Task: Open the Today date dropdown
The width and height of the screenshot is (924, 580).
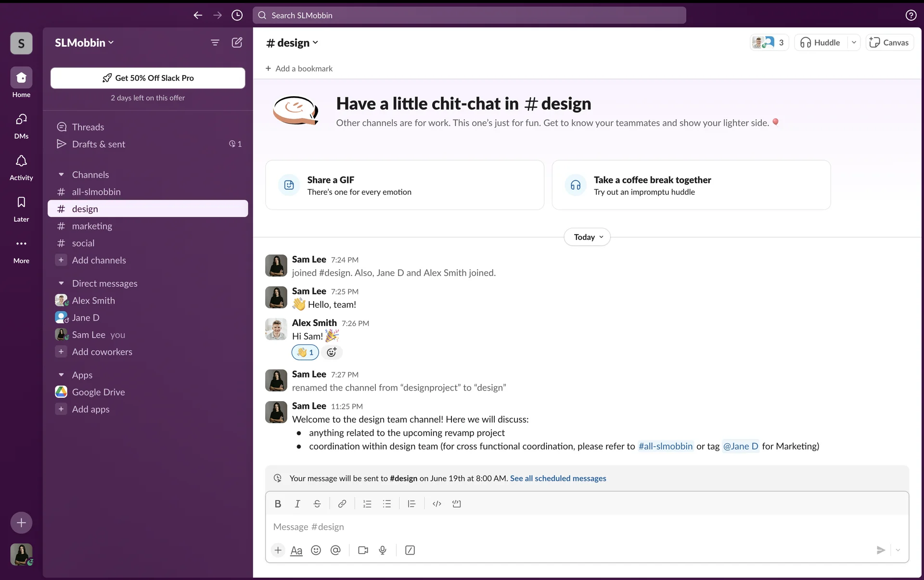Action: tap(587, 237)
